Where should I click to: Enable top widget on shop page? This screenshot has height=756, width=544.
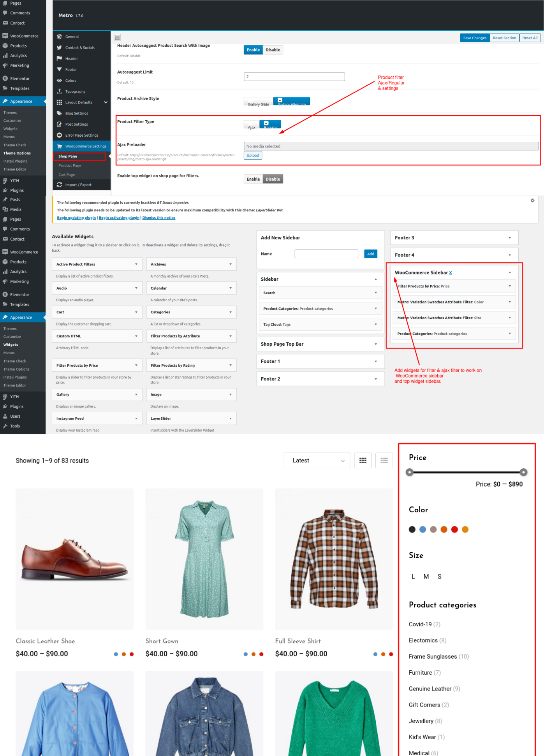tap(253, 179)
